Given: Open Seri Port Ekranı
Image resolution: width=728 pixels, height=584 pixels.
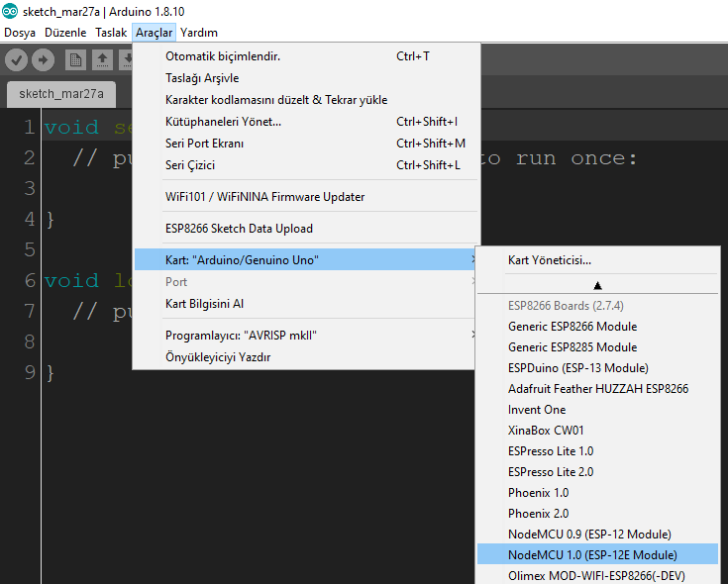Looking at the screenshot, I should (x=306, y=144).
